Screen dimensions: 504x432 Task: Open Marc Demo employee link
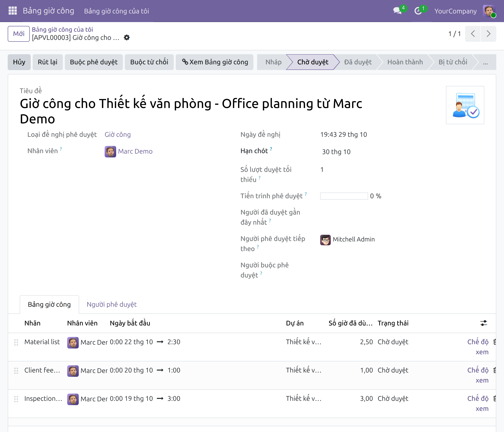click(x=135, y=151)
